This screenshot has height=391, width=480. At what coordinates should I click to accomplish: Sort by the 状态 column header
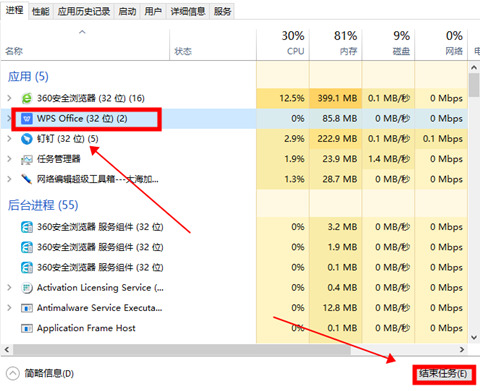213,45
